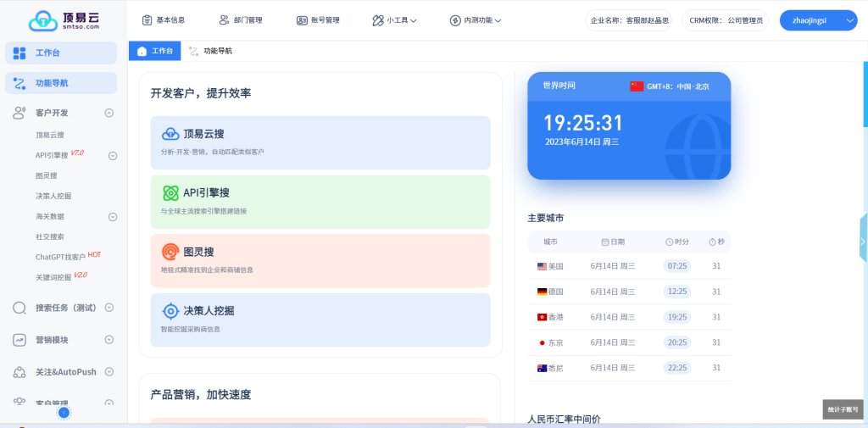Click the 营销模块 chart icon
The image size is (868, 428).
point(19,340)
